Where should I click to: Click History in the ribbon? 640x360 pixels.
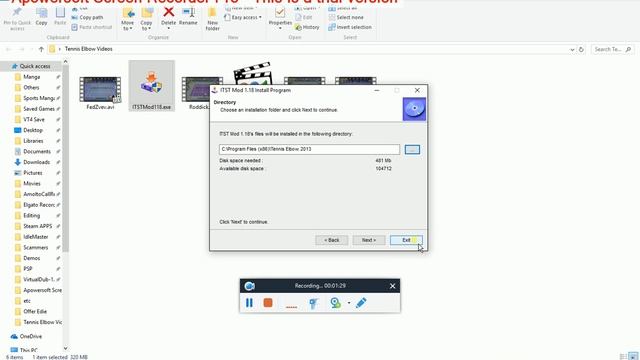click(x=307, y=27)
